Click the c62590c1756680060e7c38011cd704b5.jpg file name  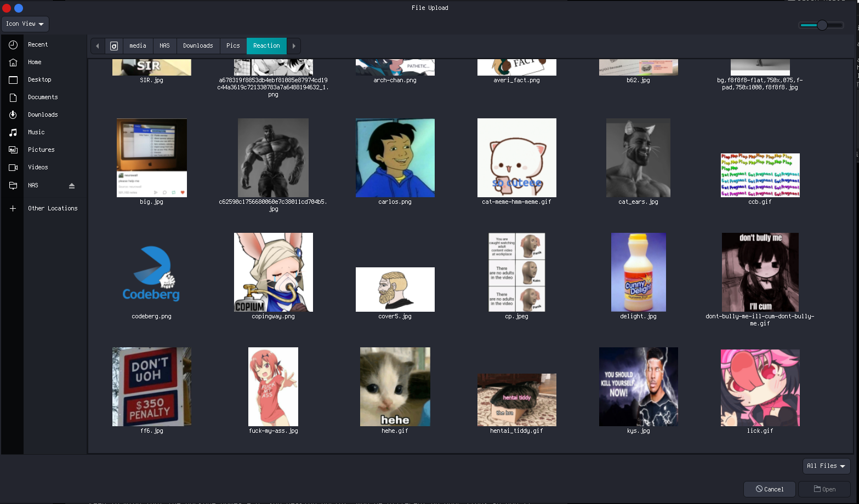274,205
